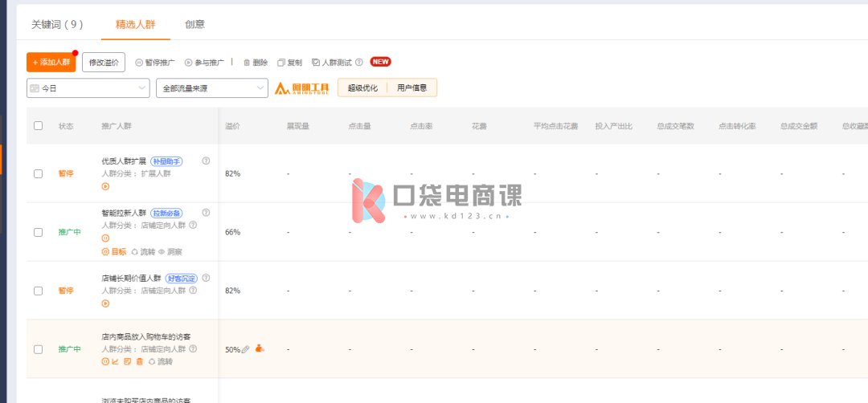The image size is (868, 403).
Task: Click the 好客沉淀 tag
Action: 181,279
